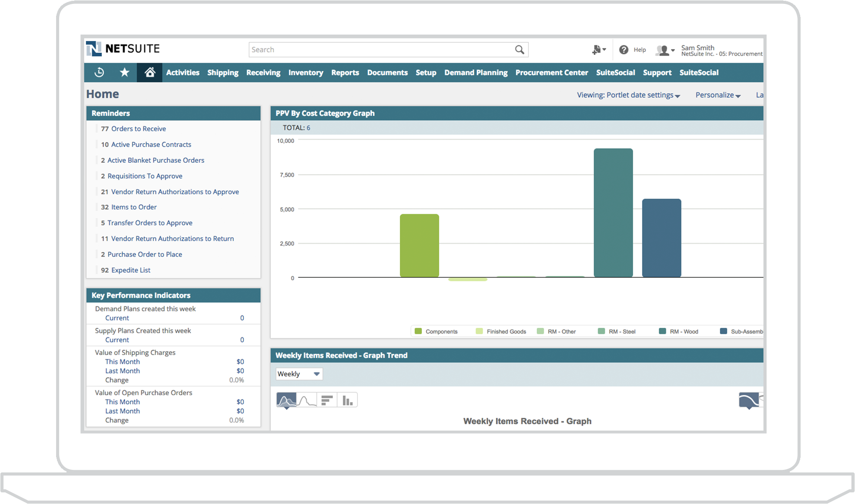This screenshot has height=504, width=855.
Task: Expand the Weekly period dropdown
Action: point(299,374)
